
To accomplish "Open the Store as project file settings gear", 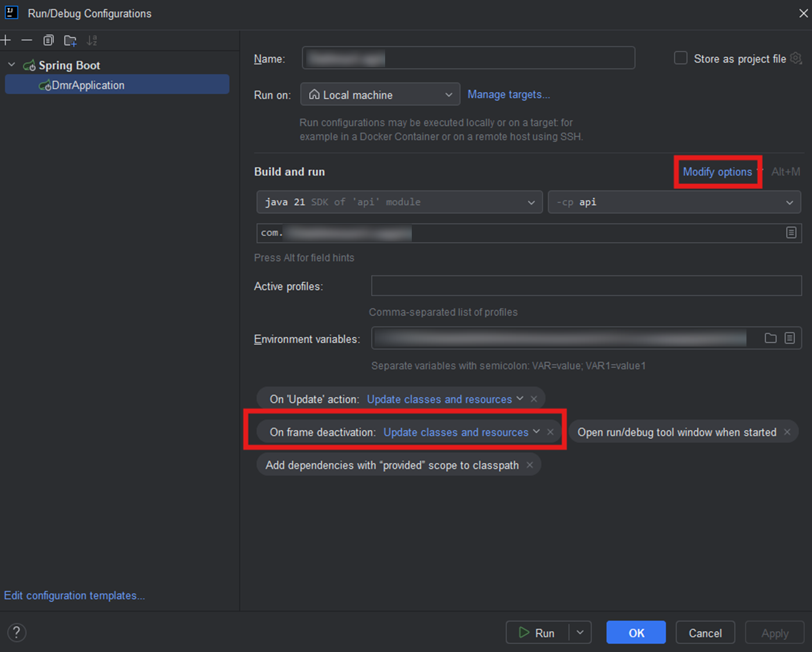I will tap(796, 58).
